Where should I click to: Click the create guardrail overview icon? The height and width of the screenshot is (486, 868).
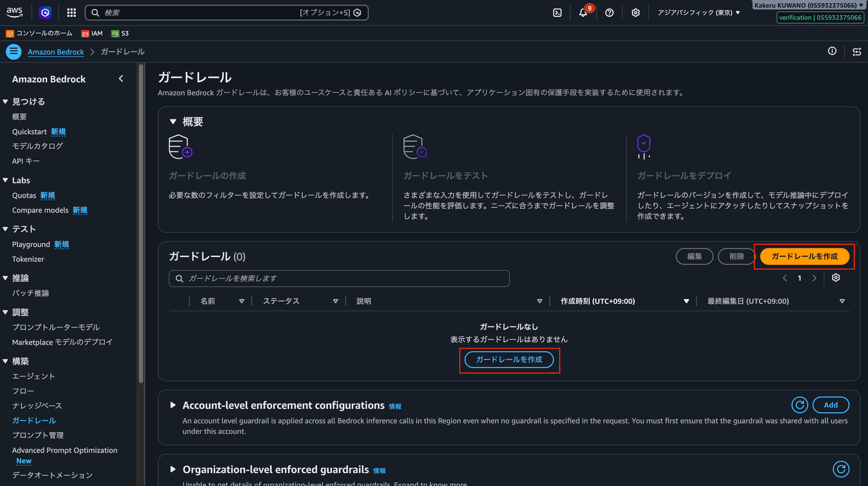[181, 147]
